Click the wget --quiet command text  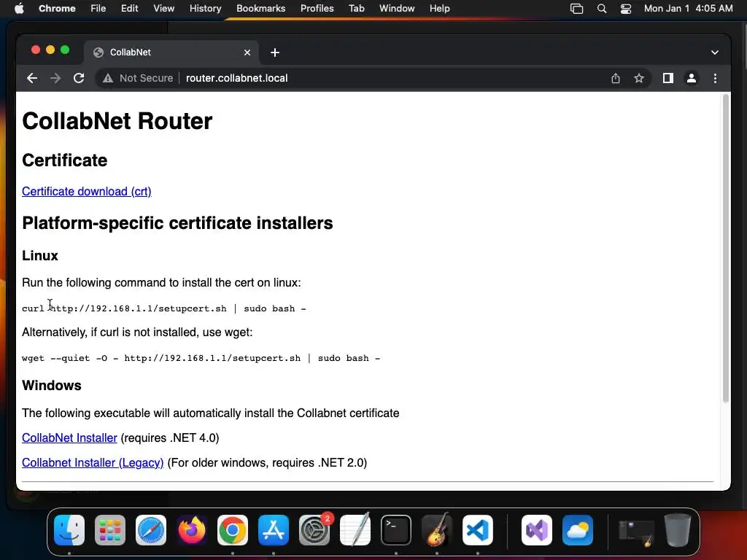pyautogui.click(x=201, y=358)
